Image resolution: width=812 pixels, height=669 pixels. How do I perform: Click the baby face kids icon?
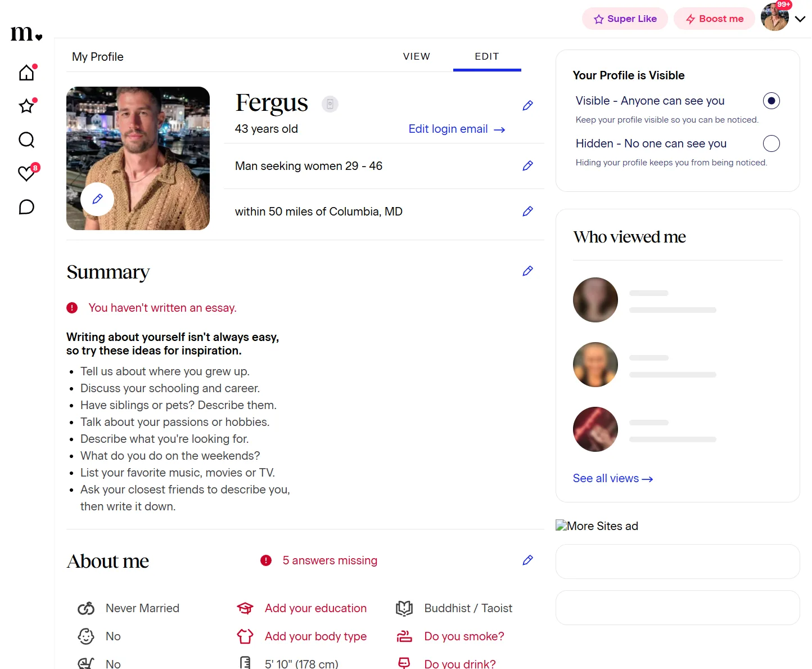(x=86, y=636)
